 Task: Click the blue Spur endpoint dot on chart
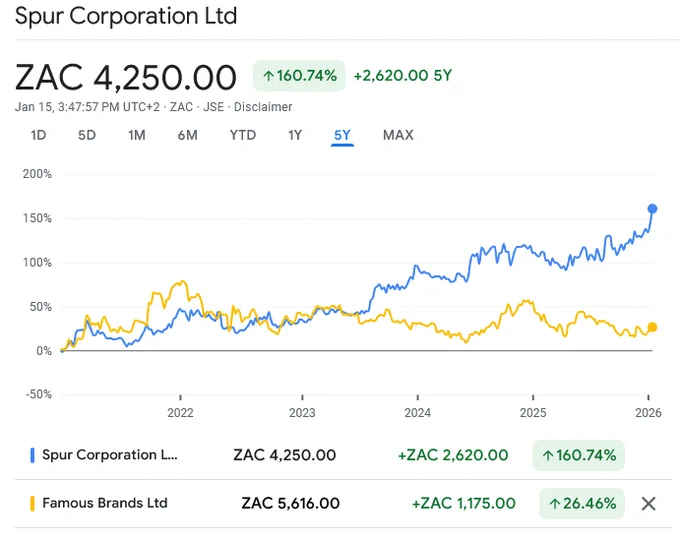(x=652, y=209)
